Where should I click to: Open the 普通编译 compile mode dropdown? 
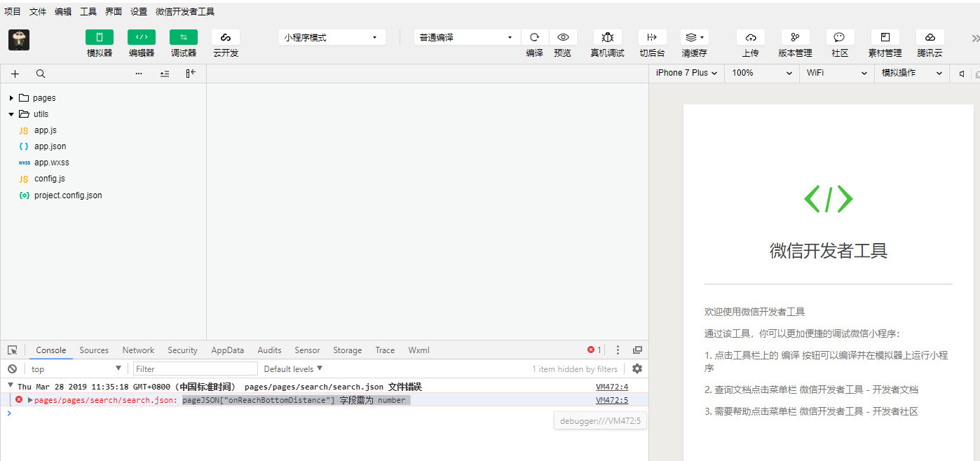467,37
